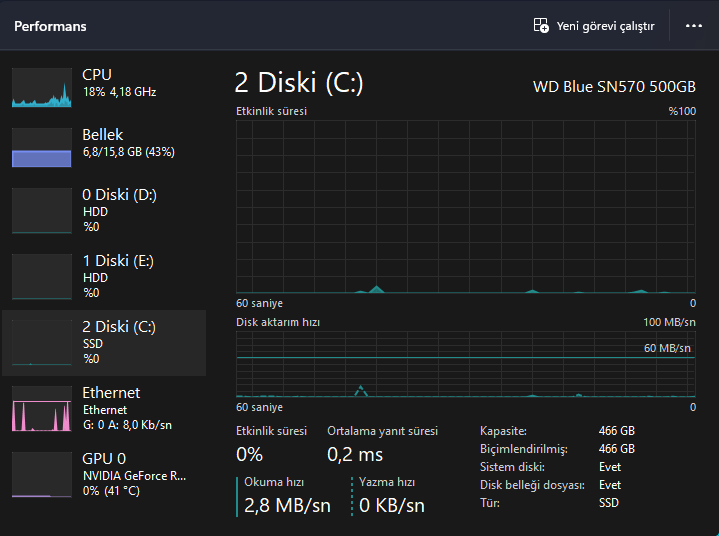
Task: Click the Yazma hızı 0 KB/sn value
Action: pyautogui.click(x=392, y=506)
